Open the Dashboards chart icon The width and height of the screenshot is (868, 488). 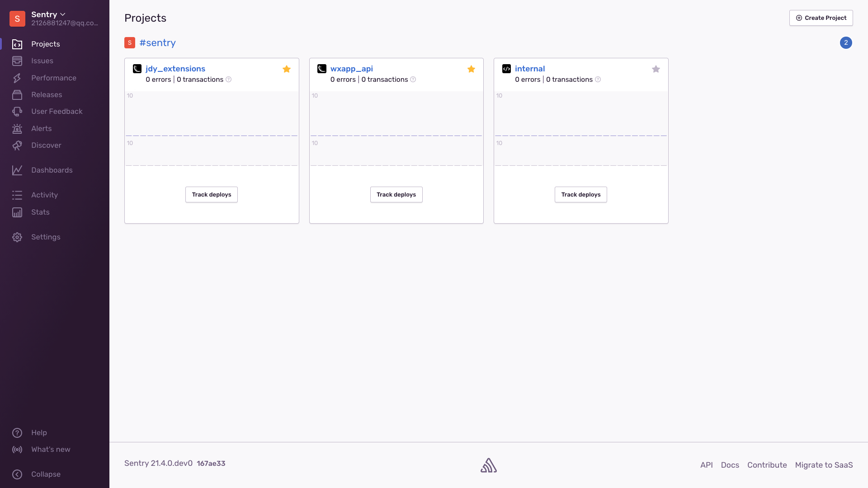tap(17, 170)
